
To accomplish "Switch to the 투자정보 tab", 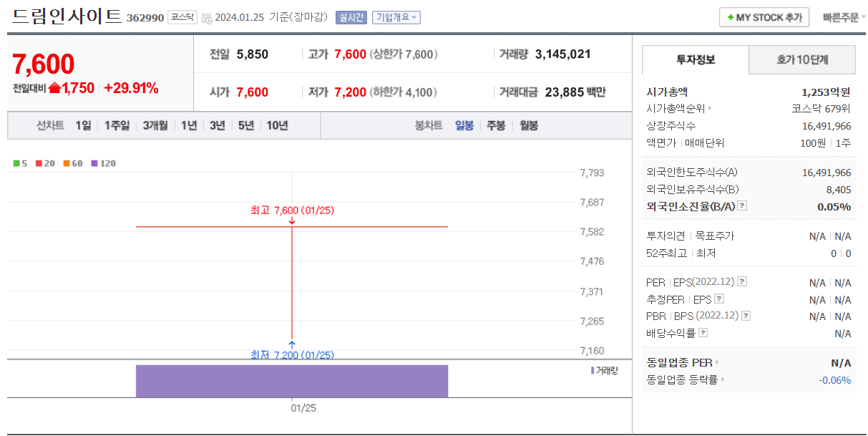I will point(696,59).
